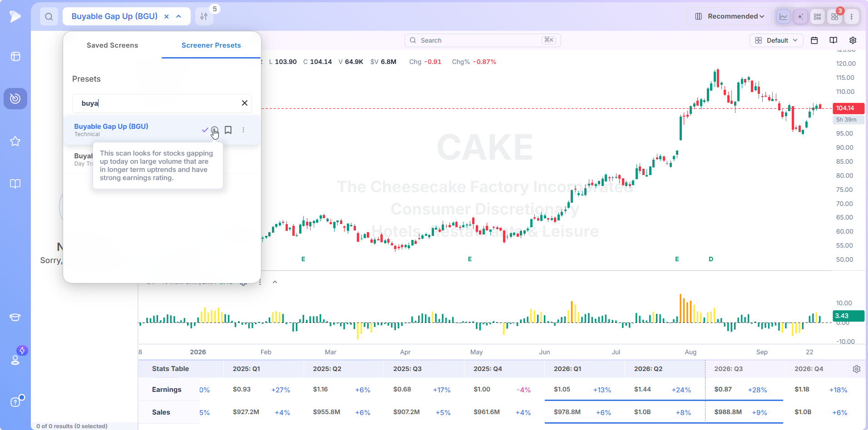Open the open-book icon in left sidebar
The width and height of the screenshot is (868, 430).
point(15,184)
